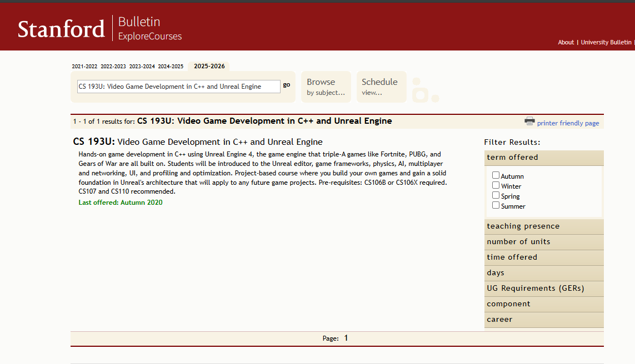Screen dimensions: 635x364
Task: Expand the teaching presence filter
Action: coord(544,226)
